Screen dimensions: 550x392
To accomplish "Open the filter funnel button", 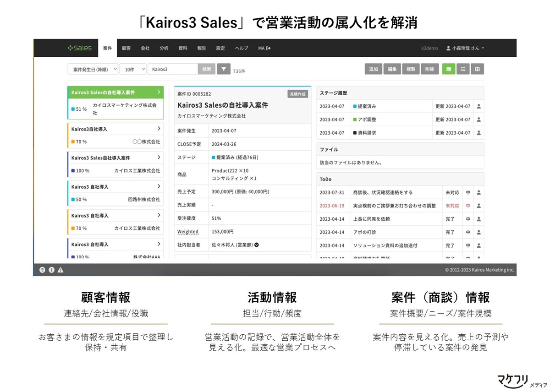I will click(x=223, y=69).
